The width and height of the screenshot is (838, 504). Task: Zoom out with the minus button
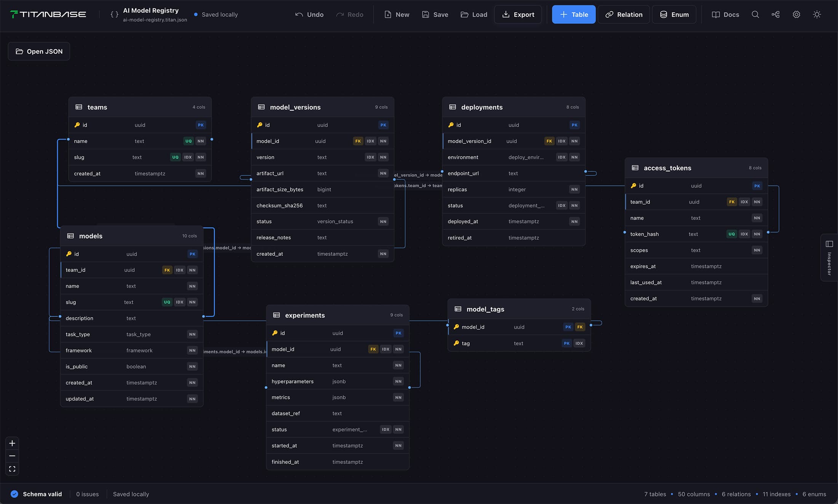(12, 456)
